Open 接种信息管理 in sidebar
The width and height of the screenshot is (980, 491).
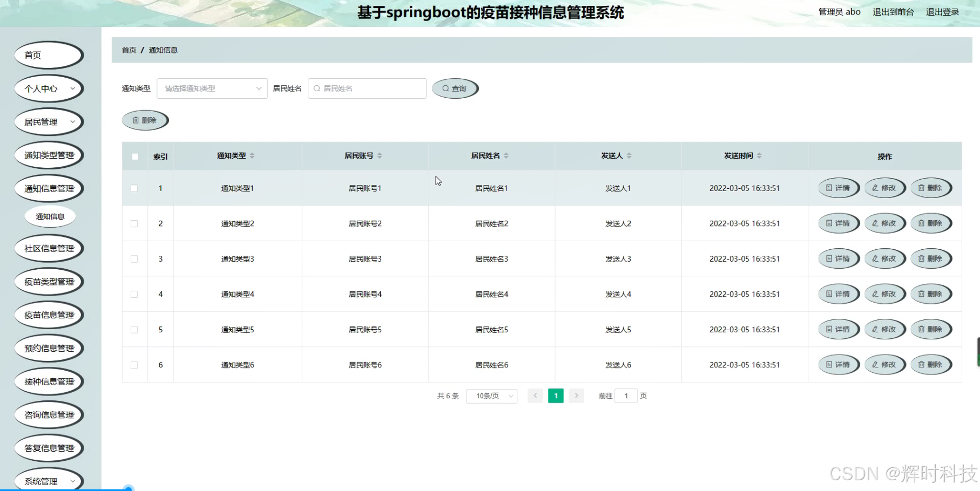49,381
